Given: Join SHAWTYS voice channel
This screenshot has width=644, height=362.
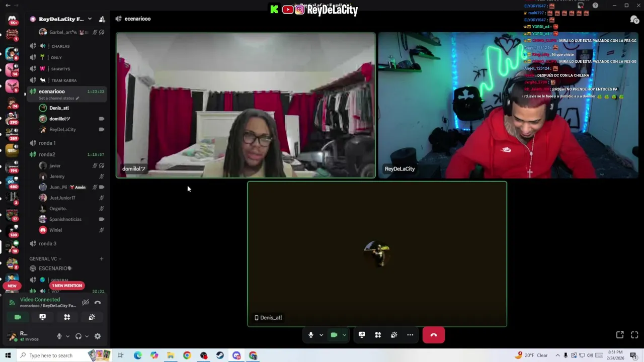Looking at the screenshot, I should tap(66, 69).
